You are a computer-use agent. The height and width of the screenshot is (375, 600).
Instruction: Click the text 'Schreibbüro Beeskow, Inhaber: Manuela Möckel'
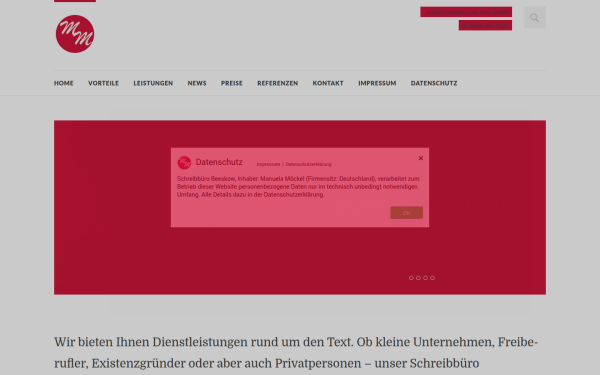[x=240, y=179]
